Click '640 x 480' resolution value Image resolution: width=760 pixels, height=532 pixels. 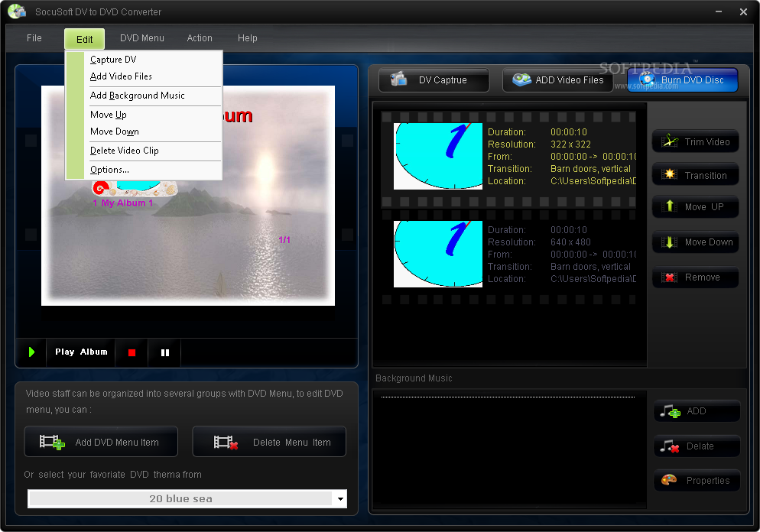(570, 242)
